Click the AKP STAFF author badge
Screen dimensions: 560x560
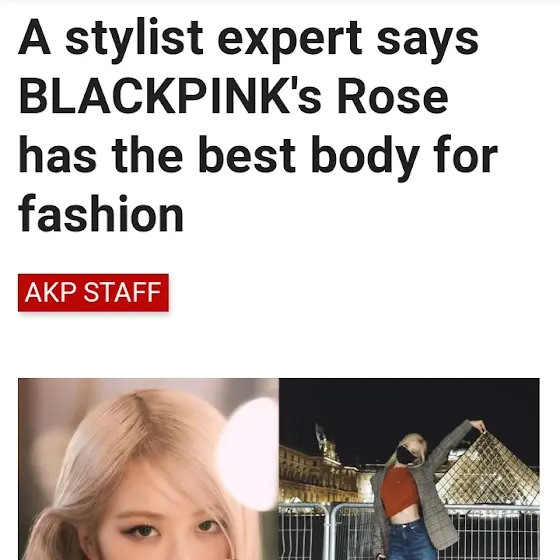(93, 292)
